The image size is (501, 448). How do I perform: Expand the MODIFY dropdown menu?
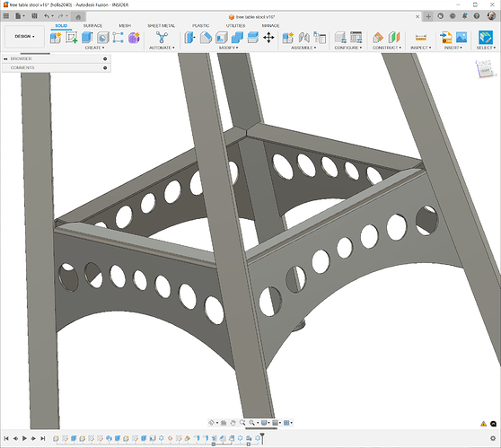[228, 48]
